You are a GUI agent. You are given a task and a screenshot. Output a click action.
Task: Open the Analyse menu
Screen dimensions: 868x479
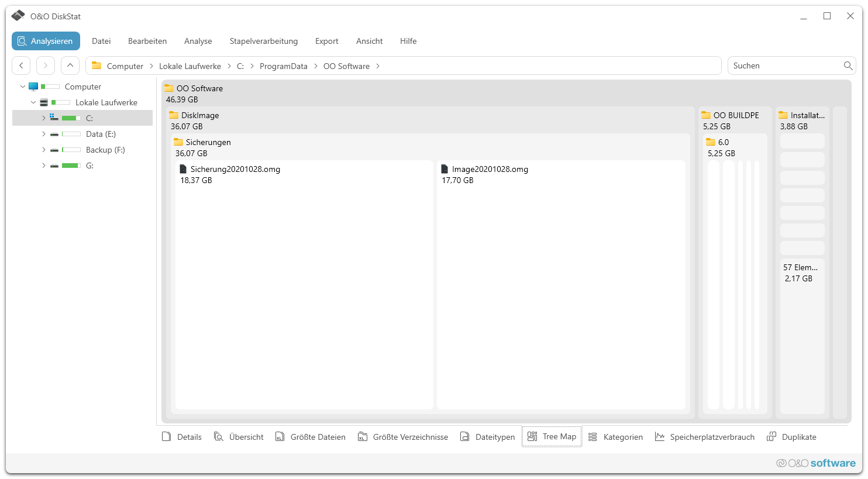(198, 41)
